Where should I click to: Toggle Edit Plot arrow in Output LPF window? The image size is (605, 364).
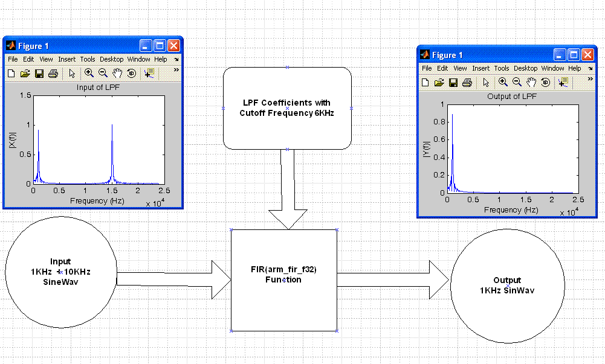click(486, 83)
